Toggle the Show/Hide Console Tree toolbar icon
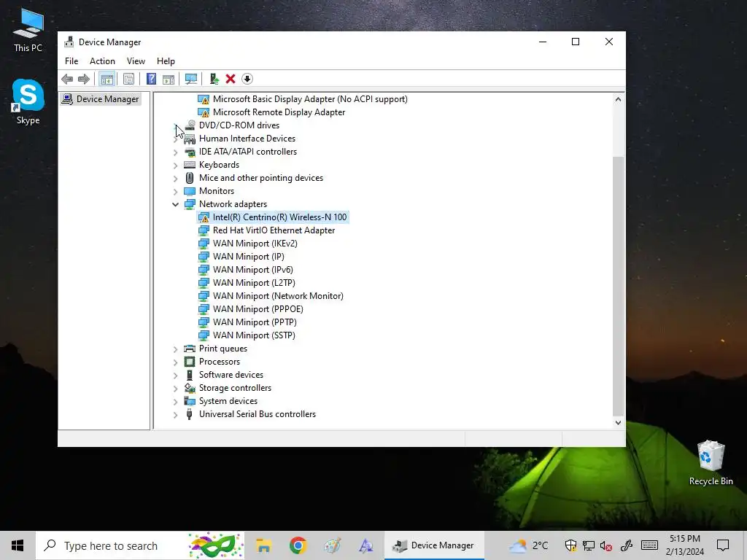Viewport: 747px width, 560px height. tap(107, 79)
